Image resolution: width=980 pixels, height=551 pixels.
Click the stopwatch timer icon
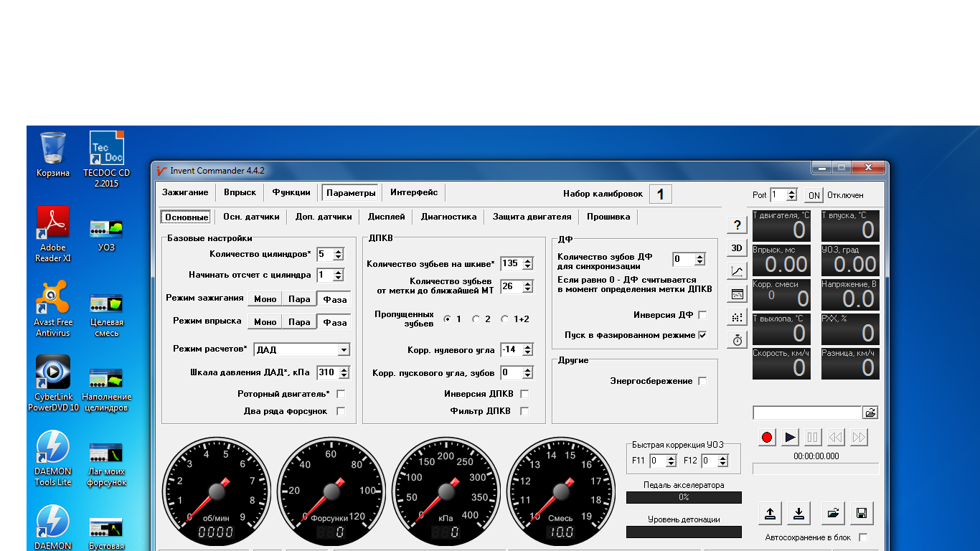pos(737,340)
